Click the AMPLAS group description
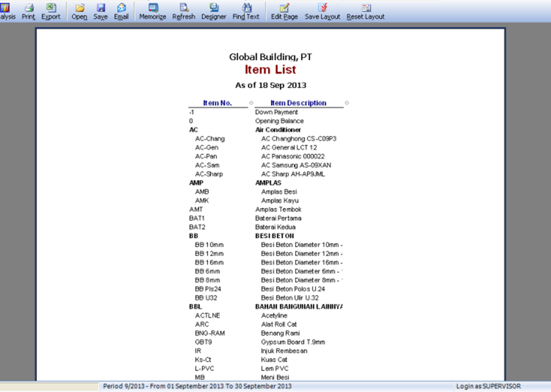The height and width of the screenshot is (392, 551). pyautogui.click(x=268, y=183)
